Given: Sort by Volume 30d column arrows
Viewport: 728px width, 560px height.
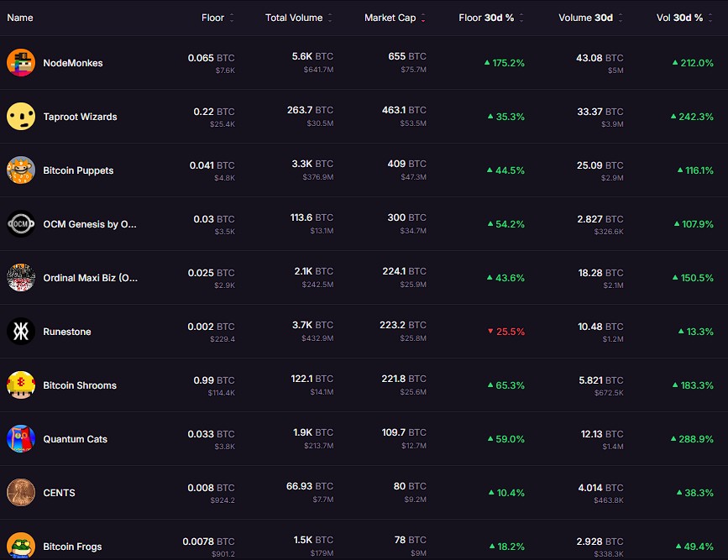Looking at the screenshot, I should pyautogui.click(x=621, y=18).
